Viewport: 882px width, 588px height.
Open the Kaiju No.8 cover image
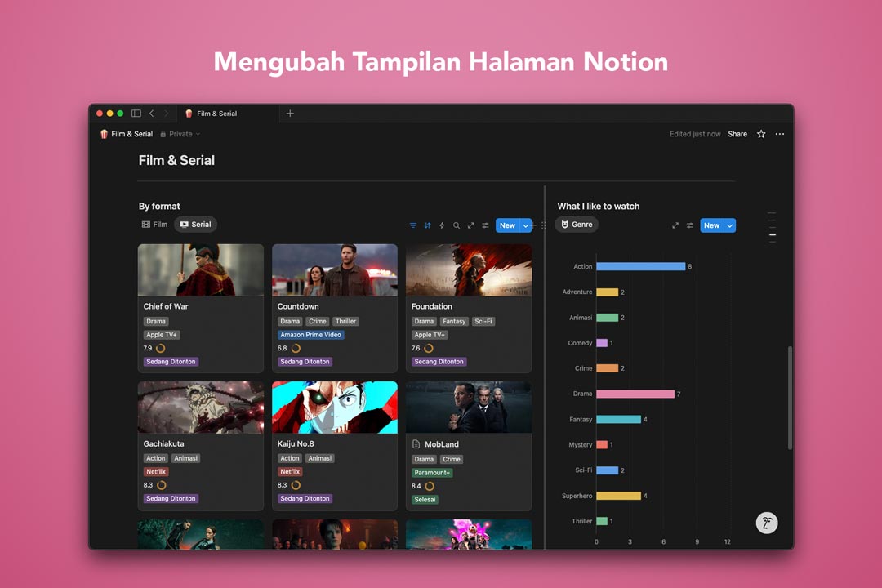pos(335,408)
